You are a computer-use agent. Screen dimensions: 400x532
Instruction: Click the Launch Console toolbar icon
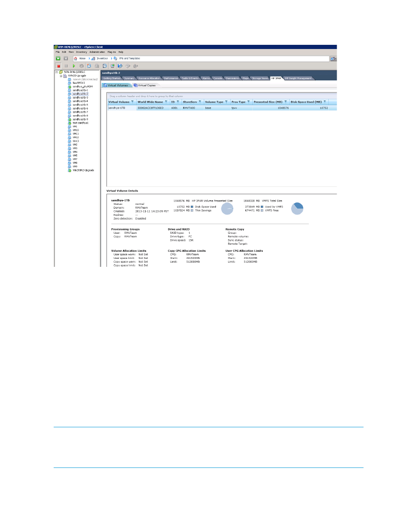click(112, 66)
